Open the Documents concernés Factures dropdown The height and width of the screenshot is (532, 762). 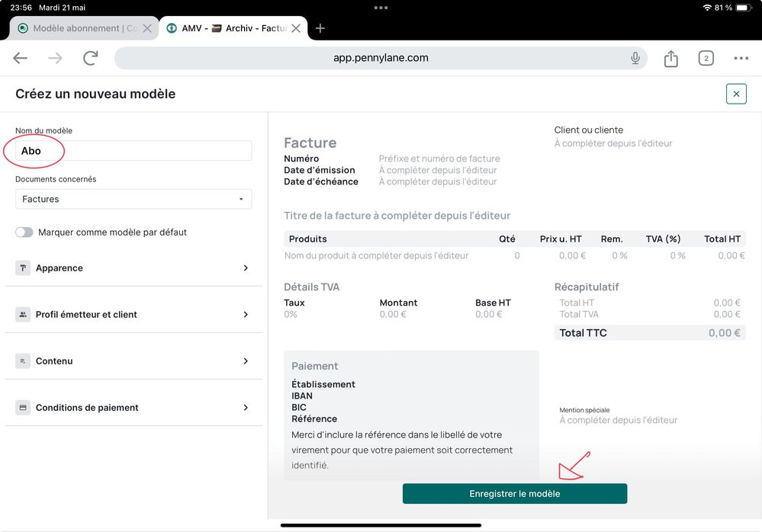tap(133, 199)
